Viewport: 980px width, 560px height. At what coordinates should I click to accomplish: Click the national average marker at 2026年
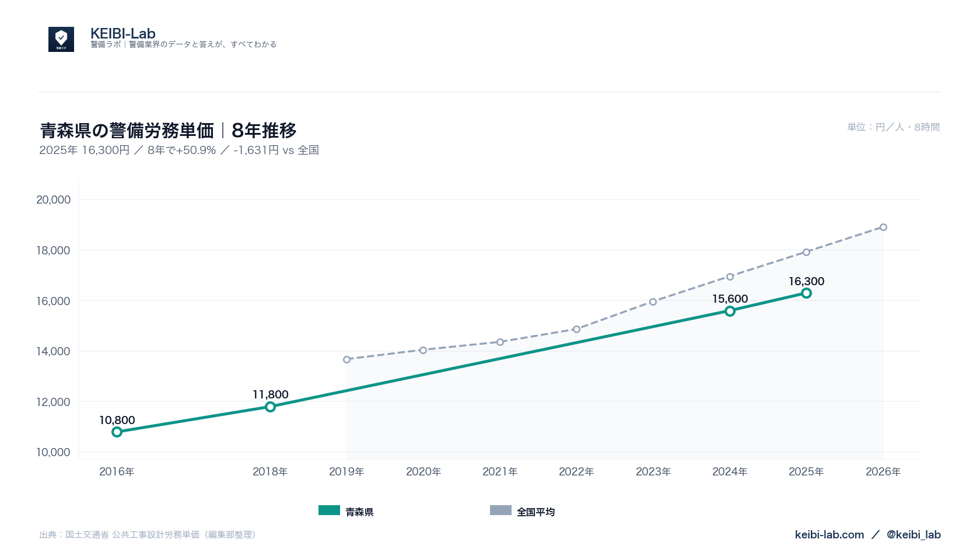pyautogui.click(x=883, y=227)
